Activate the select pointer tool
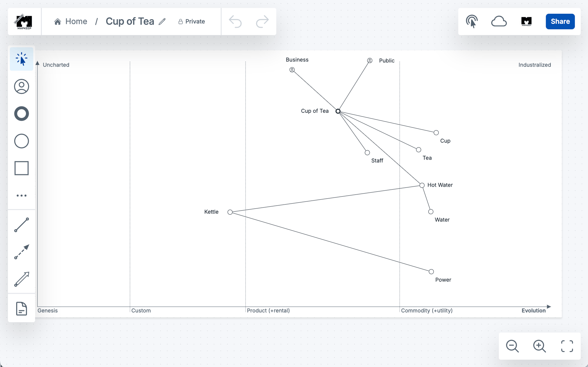Viewport: 588px width, 367px height. (x=21, y=59)
